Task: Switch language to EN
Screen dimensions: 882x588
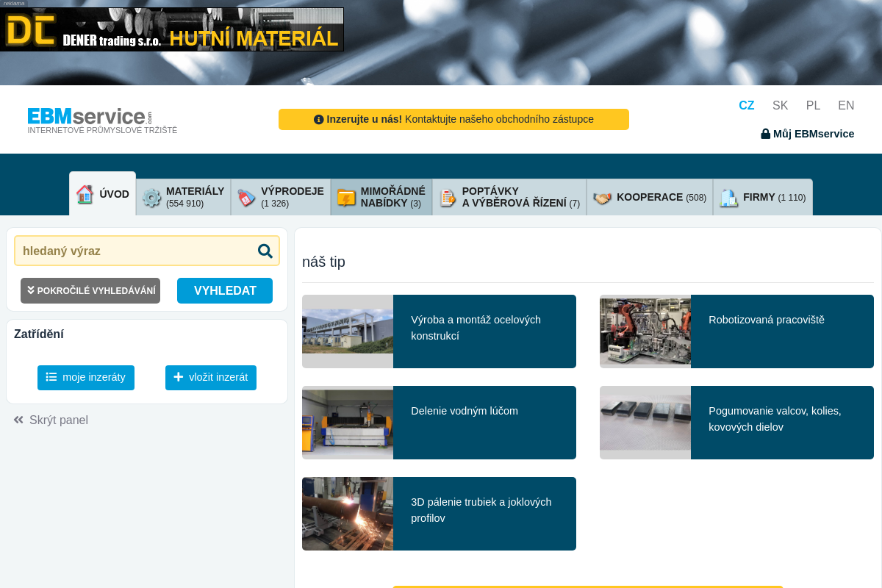Action: [846, 105]
